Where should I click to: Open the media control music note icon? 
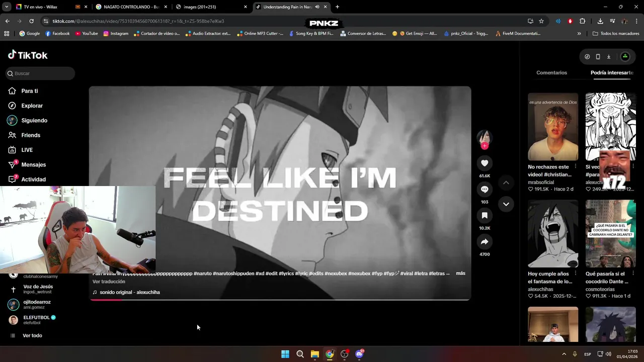pyautogui.click(x=612, y=21)
